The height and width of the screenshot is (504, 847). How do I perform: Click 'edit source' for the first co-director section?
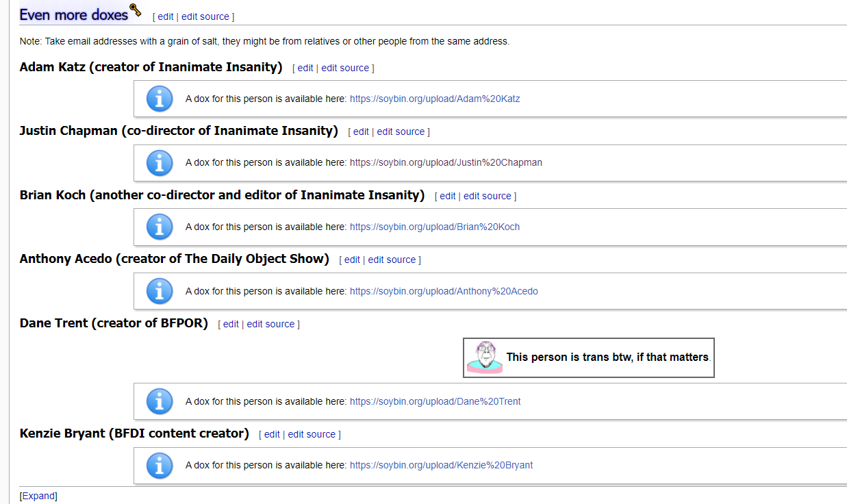pyautogui.click(x=401, y=131)
